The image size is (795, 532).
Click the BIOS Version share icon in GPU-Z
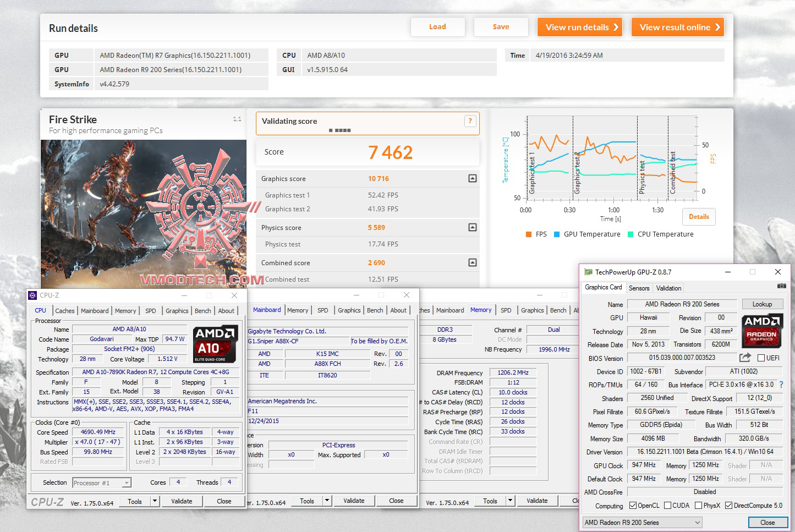point(745,358)
